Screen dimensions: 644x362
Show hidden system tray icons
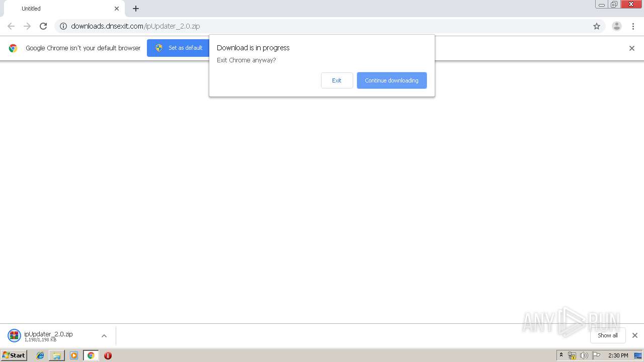point(561,355)
